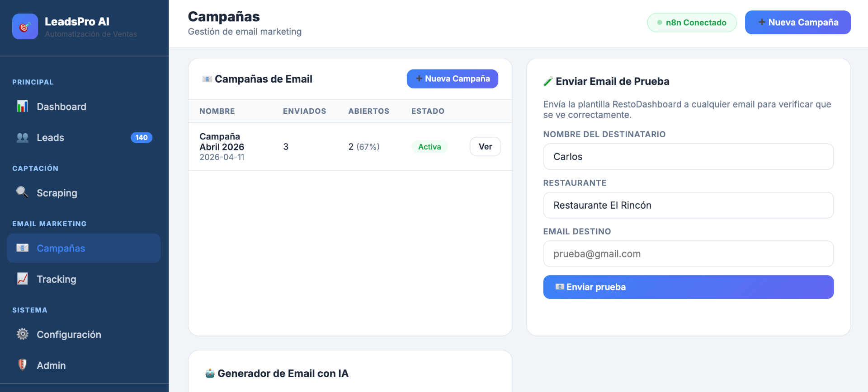Click the Configuración gear icon
This screenshot has height=392, width=868.
click(x=23, y=334)
